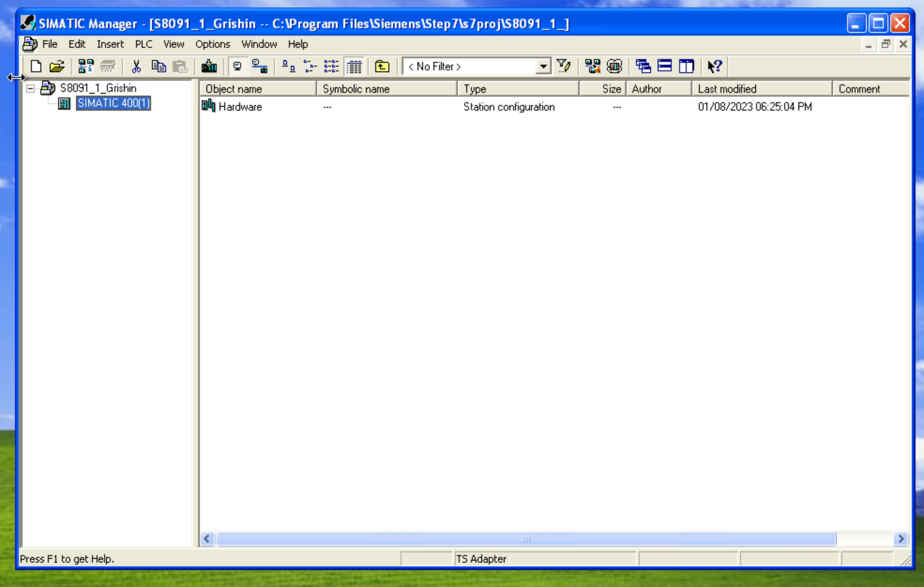Click the SIMATIC Manager title bar icon
This screenshot has height=587, width=924.
(28, 23)
